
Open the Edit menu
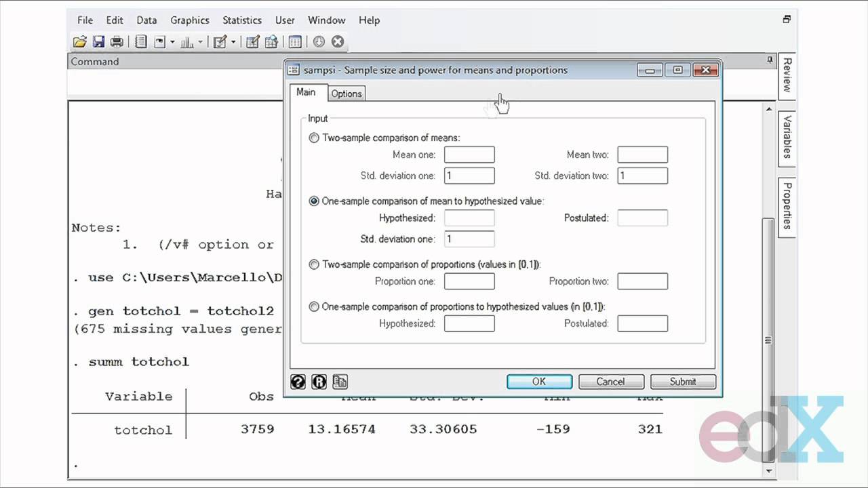(x=115, y=20)
